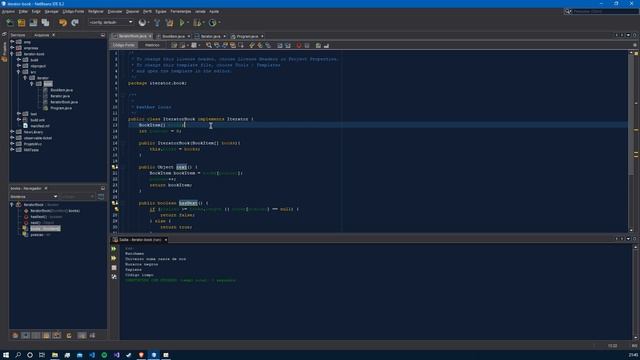Expand the observable-ticket project node
This screenshot has height=360, width=640.
click(12, 138)
